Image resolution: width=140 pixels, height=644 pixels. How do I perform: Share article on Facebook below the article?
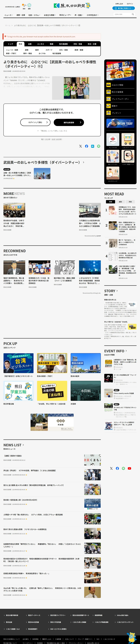tap(87, 146)
